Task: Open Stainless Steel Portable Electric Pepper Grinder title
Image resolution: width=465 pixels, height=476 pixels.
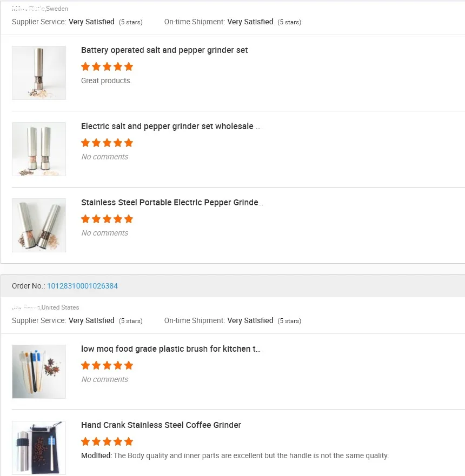Action: [x=172, y=203]
